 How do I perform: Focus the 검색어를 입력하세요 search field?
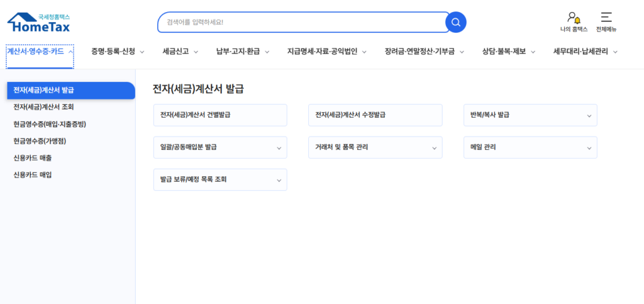pyautogui.click(x=303, y=22)
